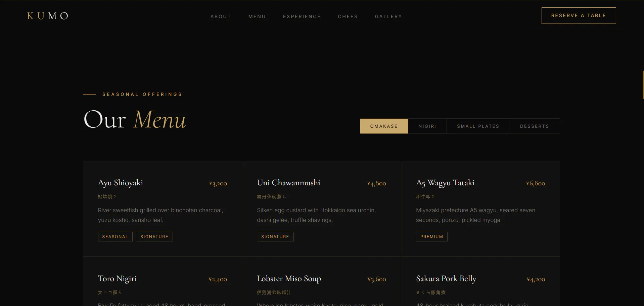Click the ¥3,600 price
This screenshot has width=644, height=306.
pos(377,279)
